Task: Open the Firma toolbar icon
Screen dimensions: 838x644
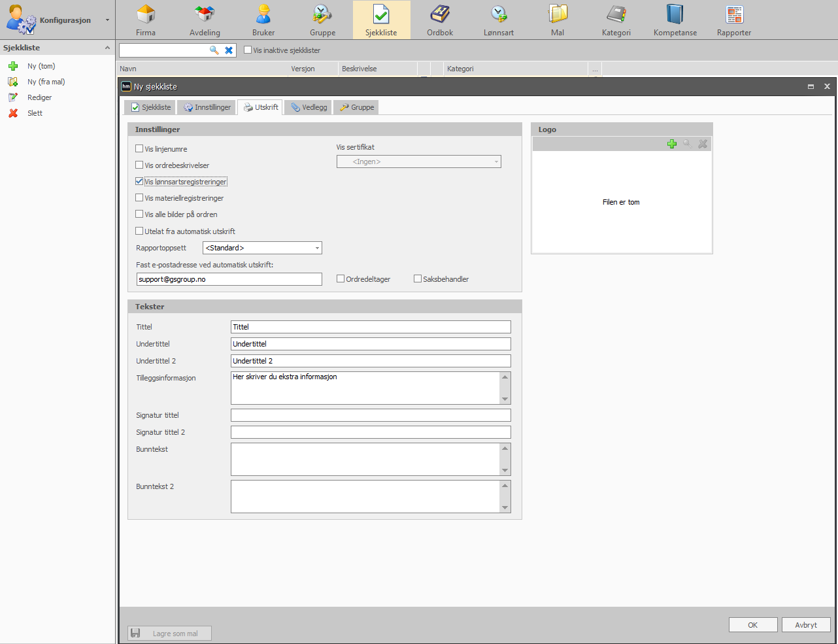Action: click(x=146, y=14)
